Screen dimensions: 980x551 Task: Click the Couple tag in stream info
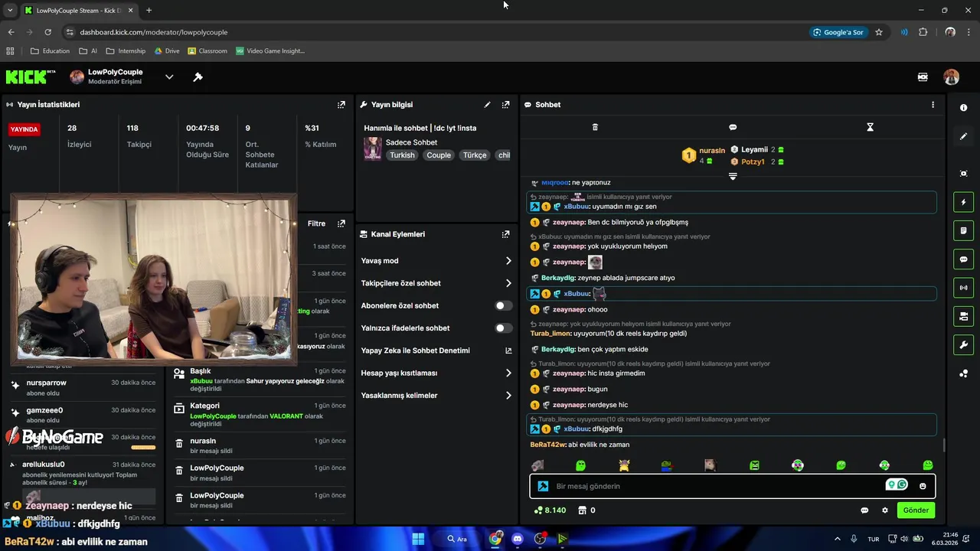439,155
